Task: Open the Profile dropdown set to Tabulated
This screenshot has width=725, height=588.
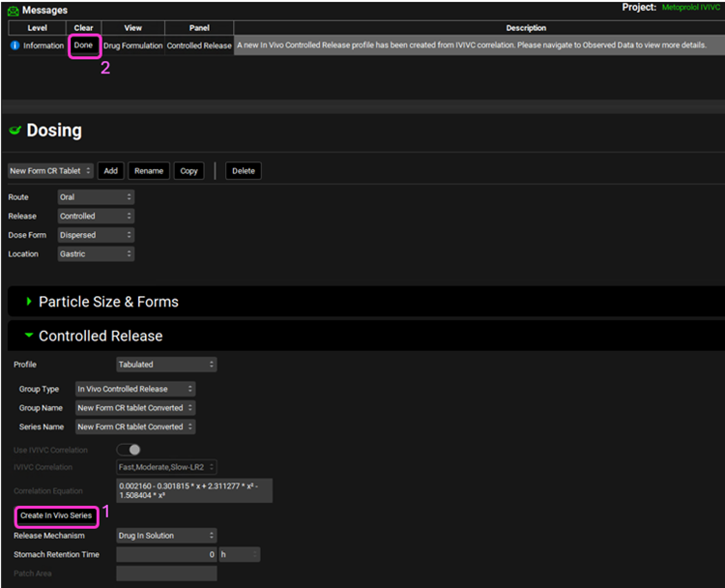Action: tap(165, 365)
